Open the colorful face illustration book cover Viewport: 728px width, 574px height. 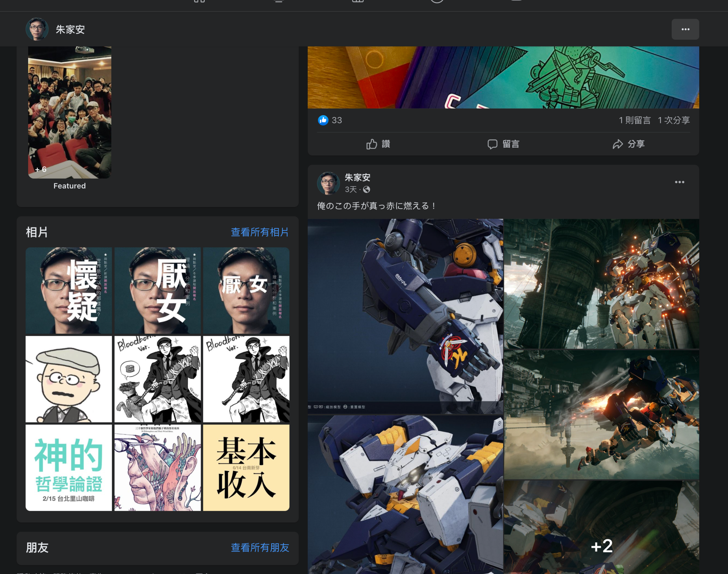point(157,468)
